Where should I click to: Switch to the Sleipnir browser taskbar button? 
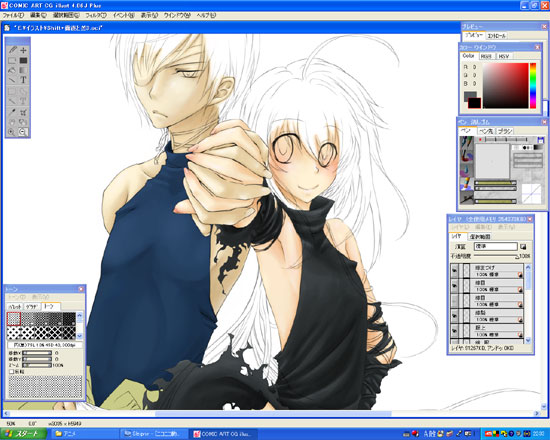point(153,434)
